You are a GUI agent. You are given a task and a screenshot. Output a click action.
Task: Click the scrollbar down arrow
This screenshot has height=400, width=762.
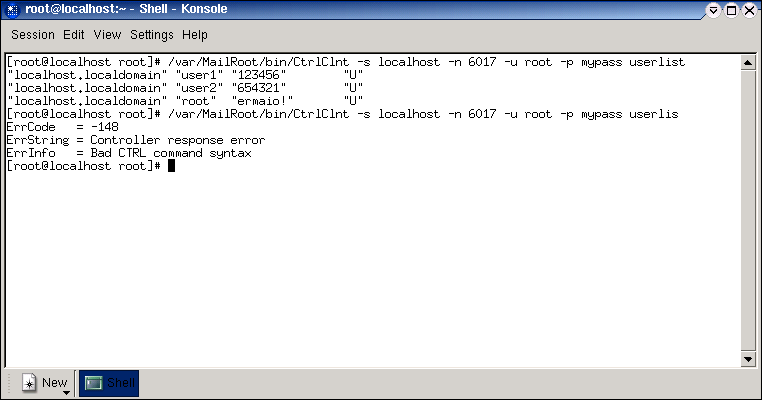coord(748,359)
